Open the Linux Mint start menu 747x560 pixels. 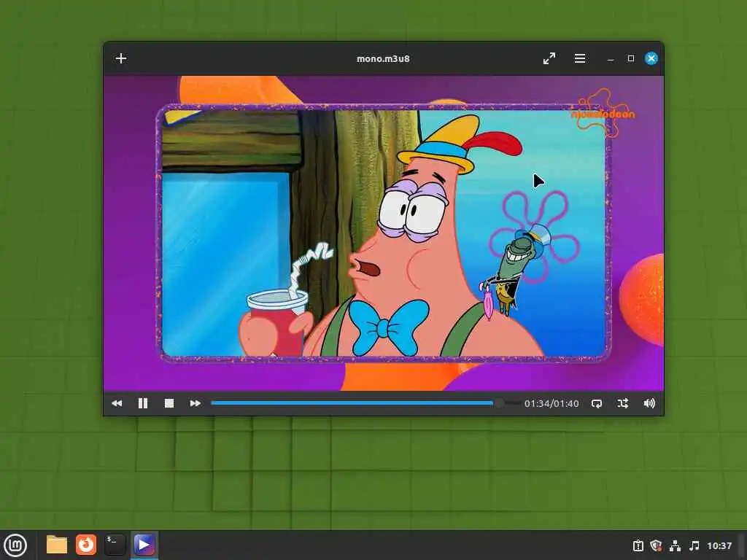pos(15,545)
